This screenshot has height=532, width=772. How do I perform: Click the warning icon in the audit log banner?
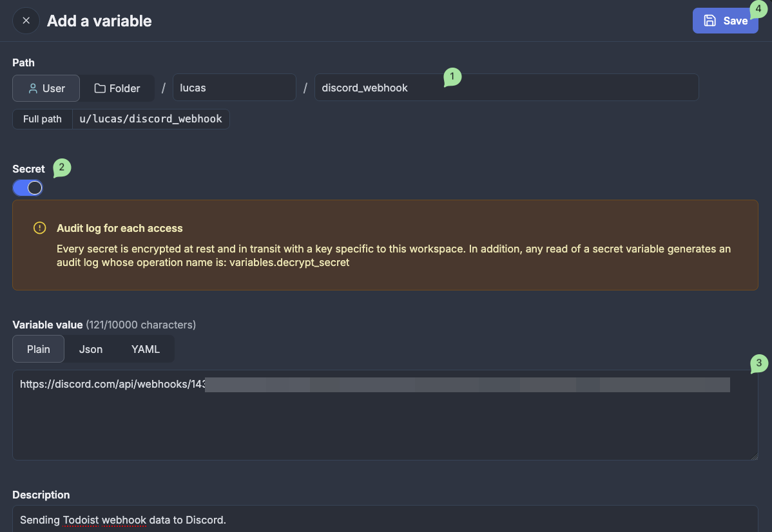coord(39,227)
